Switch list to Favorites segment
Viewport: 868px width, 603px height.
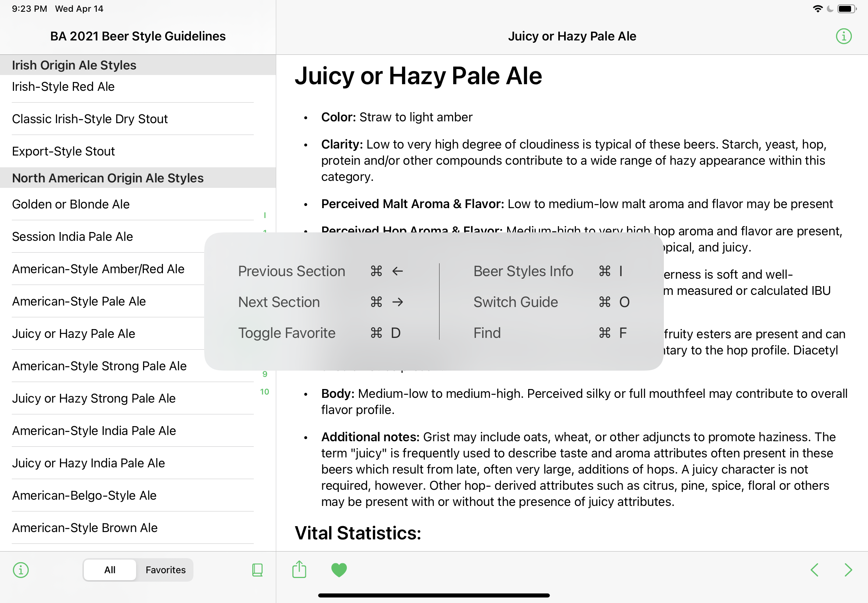(166, 570)
